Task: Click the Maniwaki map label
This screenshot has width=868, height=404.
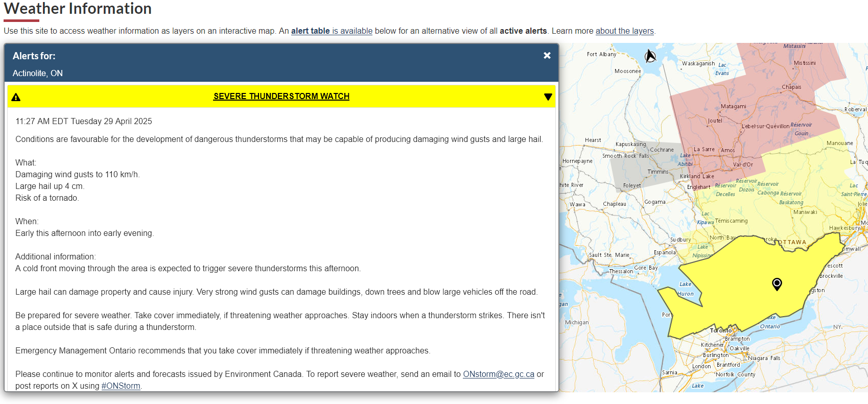Action: (x=805, y=212)
